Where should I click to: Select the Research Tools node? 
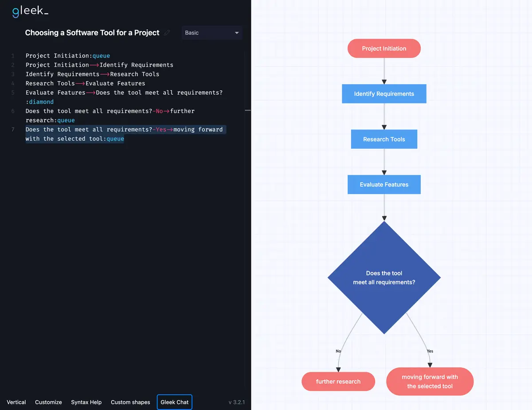pos(384,139)
